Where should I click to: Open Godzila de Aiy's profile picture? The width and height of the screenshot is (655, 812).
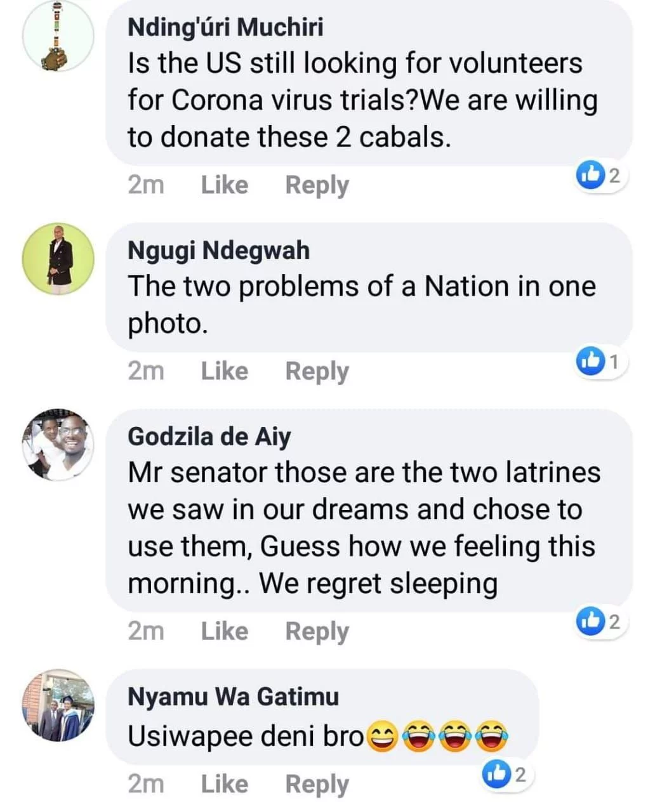click(x=58, y=444)
